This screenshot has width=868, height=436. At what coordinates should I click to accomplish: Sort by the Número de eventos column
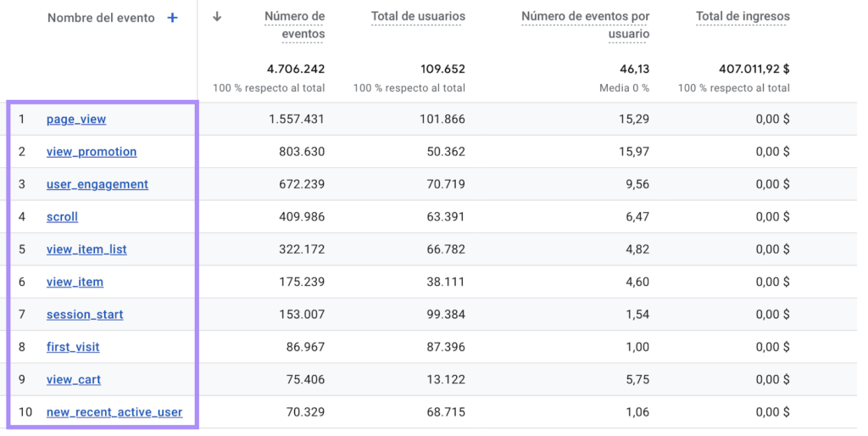pos(294,25)
